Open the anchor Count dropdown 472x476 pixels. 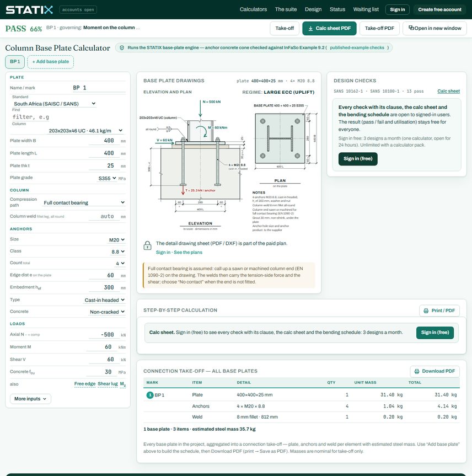(x=120, y=263)
